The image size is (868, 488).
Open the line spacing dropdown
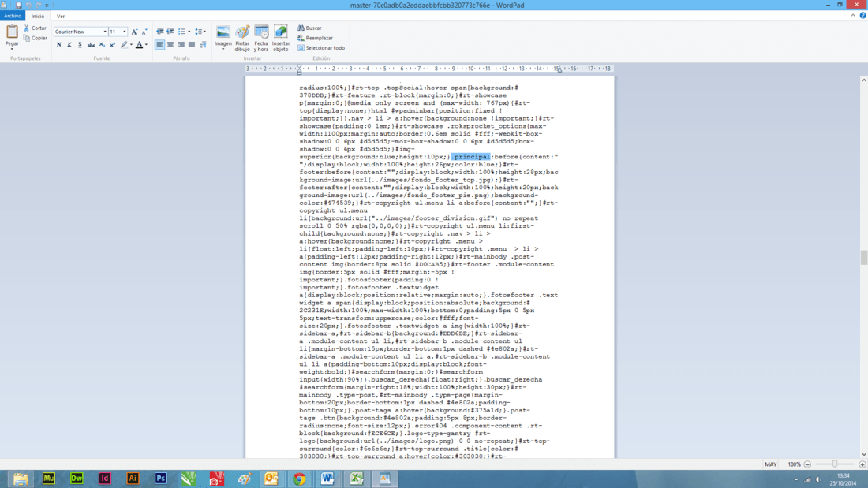tap(200, 32)
